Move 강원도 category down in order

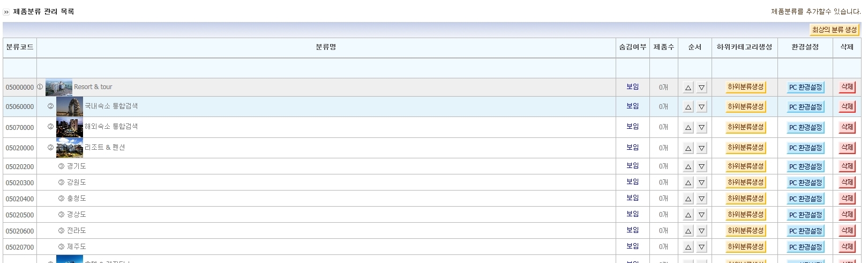click(x=701, y=182)
